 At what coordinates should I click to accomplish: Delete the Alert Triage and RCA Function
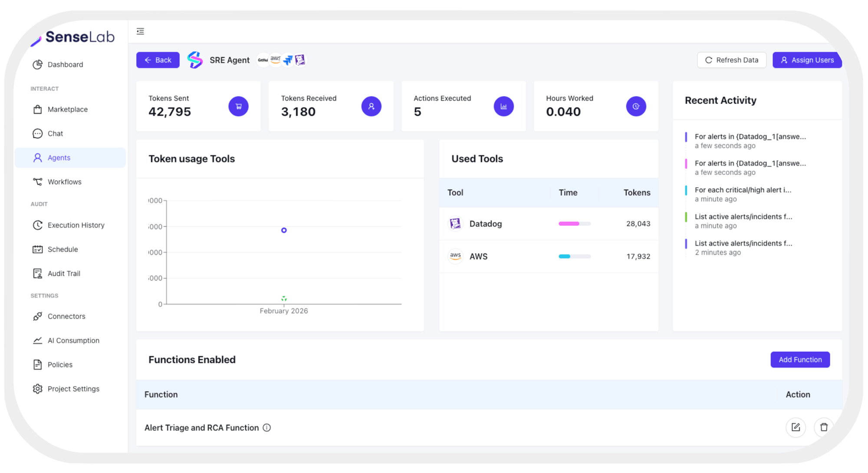(823, 427)
